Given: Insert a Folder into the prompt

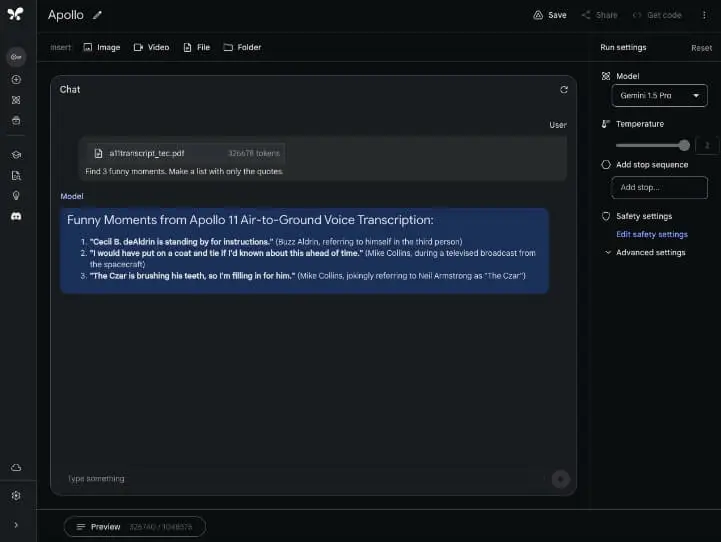Looking at the screenshot, I should click(x=242, y=47).
